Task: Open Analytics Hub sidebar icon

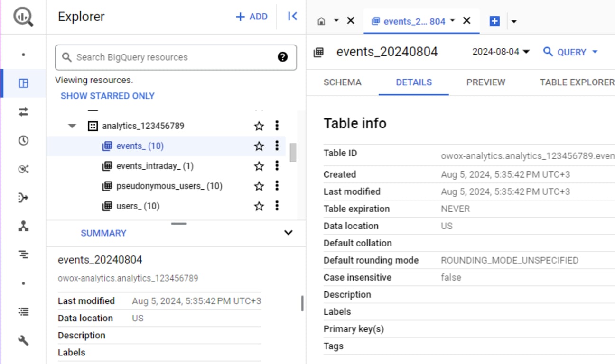Action: [x=23, y=169]
